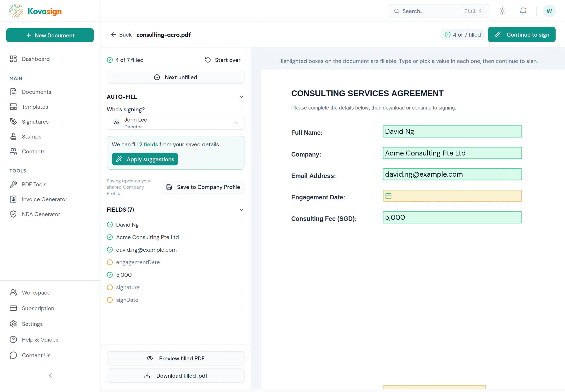Click the Signatures pen icon

click(13, 122)
